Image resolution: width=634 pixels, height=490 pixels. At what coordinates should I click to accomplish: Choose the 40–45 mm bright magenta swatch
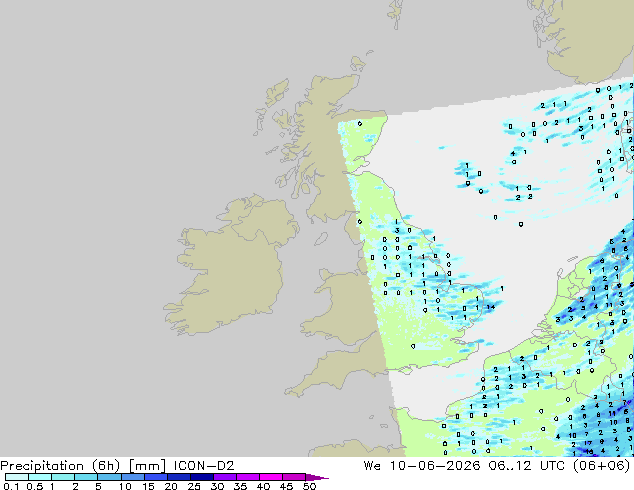[x=271, y=477]
